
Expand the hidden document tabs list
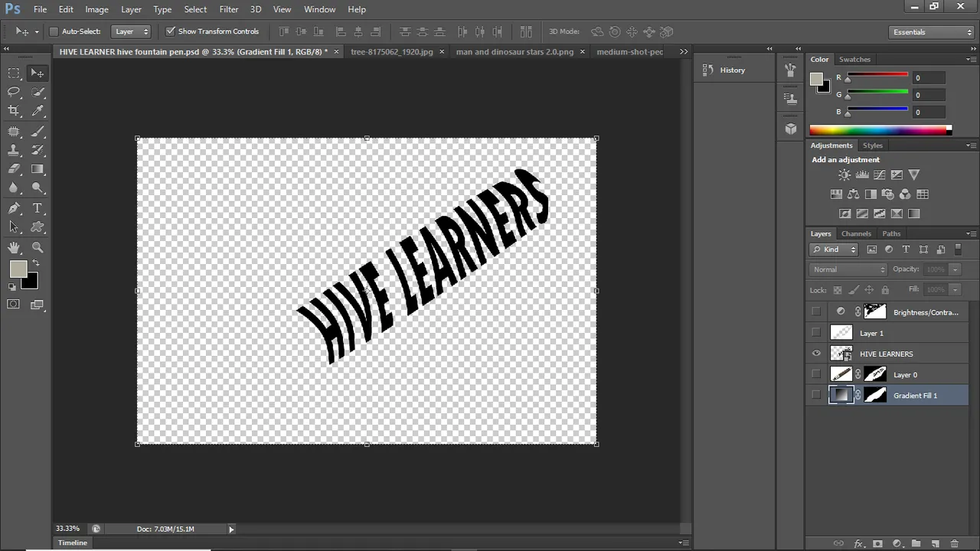(x=684, y=52)
